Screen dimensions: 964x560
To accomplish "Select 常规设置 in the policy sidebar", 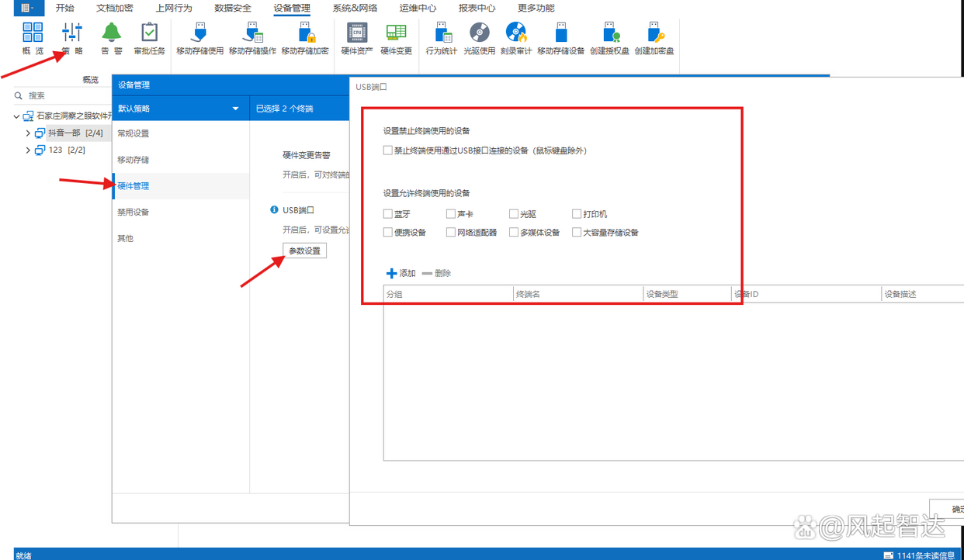I will (x=181, y=133).
